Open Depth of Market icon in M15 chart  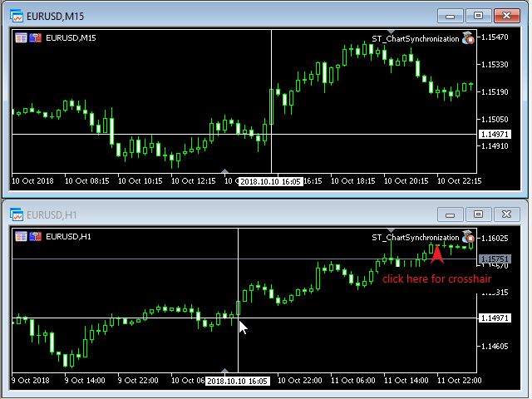21,38
